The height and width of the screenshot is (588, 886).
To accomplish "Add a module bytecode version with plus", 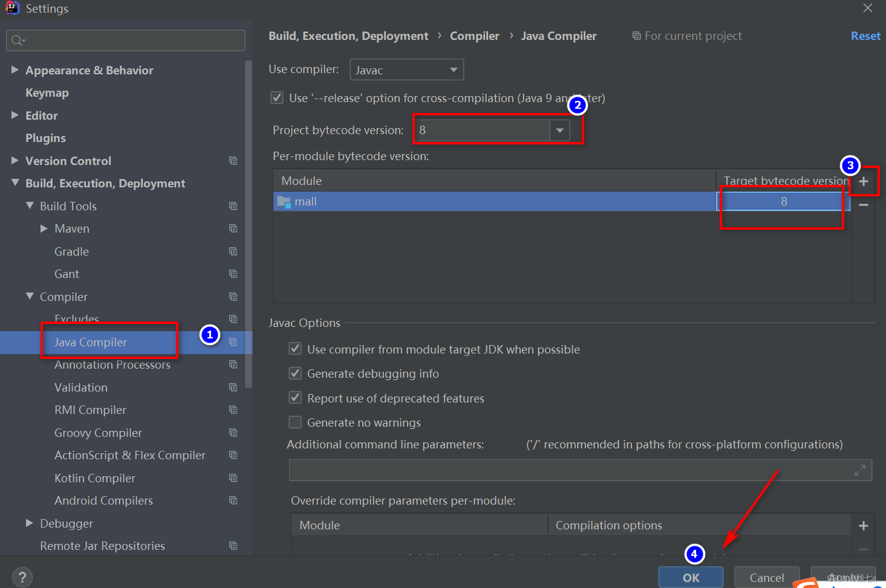I will (864, 181).
